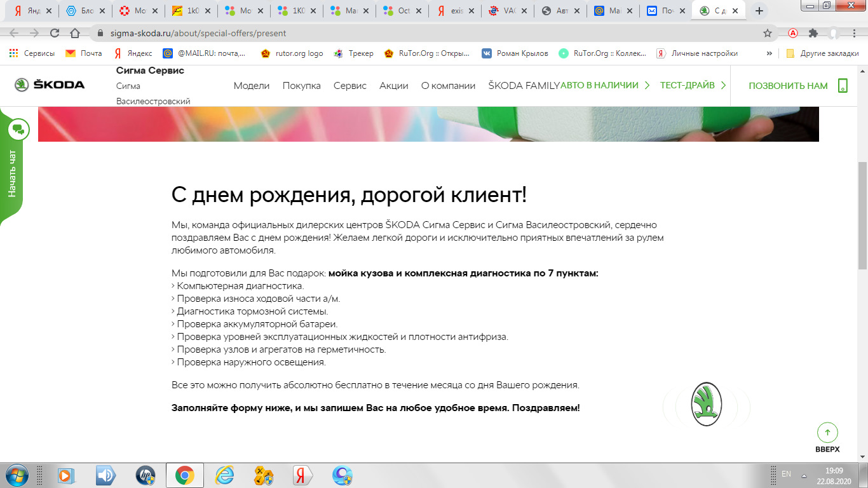Click the yellow X application in the taskbar
Screen dimensions: 868x488
[264, 475]
